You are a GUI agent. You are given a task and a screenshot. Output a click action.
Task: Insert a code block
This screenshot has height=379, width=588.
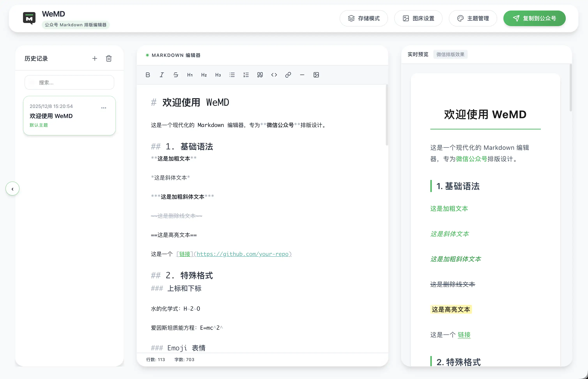tap(274, 75)
